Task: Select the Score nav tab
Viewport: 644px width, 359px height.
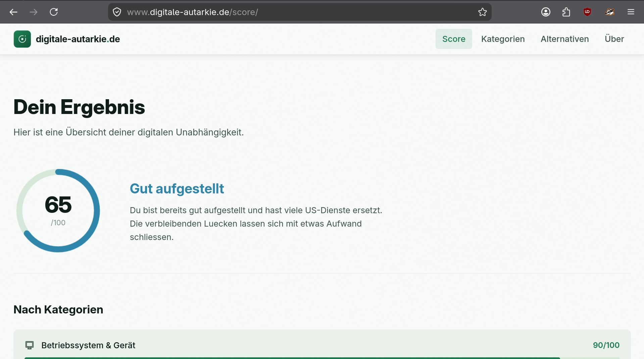Action: [454, 39]
